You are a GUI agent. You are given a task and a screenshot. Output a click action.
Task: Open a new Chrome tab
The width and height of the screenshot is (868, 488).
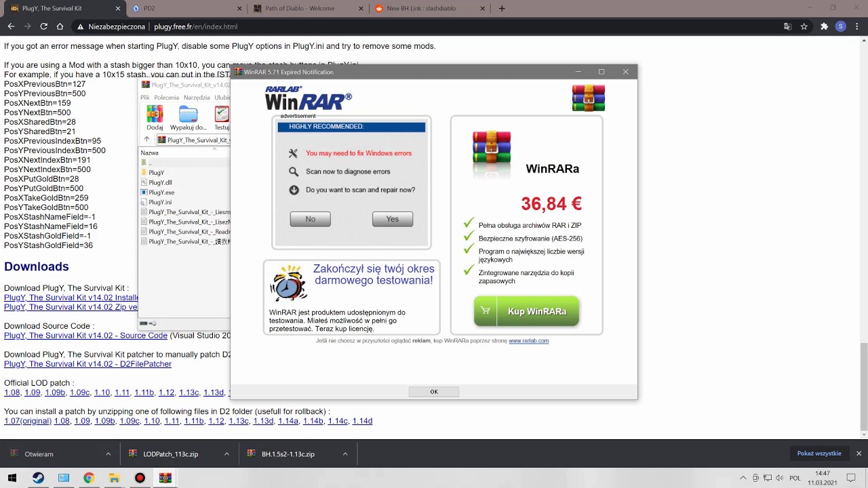pos(502,9)
